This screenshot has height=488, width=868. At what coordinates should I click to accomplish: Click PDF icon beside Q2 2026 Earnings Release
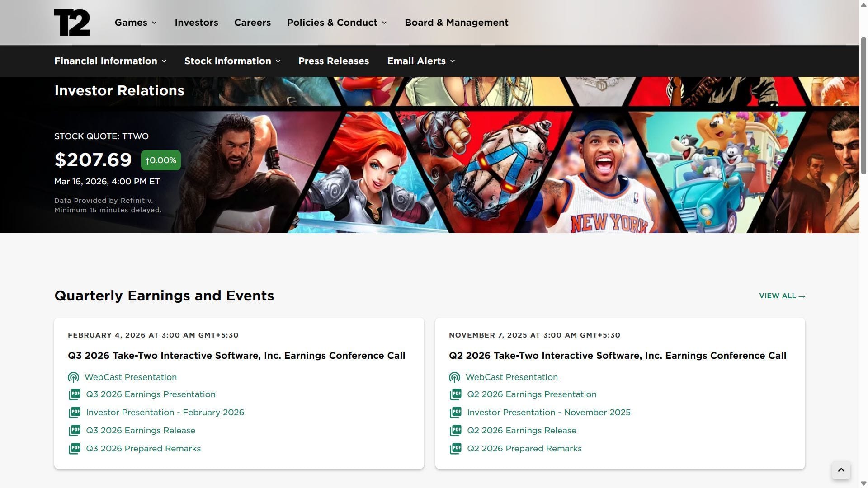pos(456,431)
